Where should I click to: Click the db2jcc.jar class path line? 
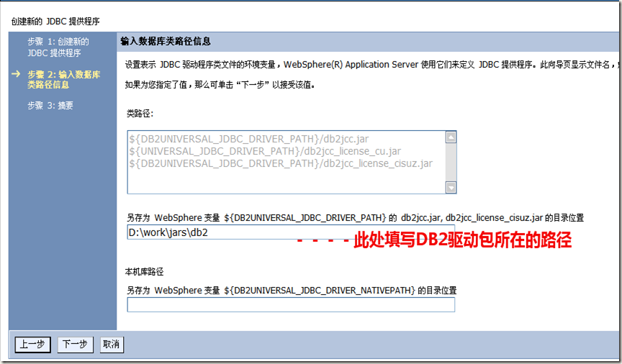point(248,139)
